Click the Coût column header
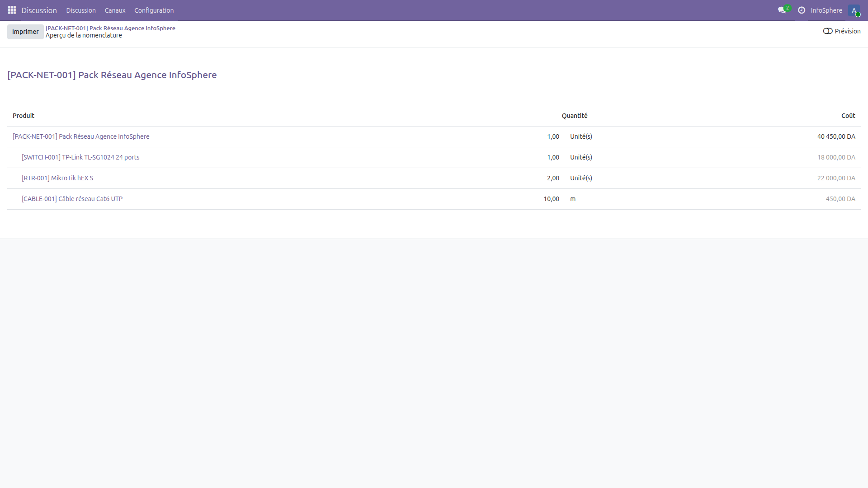Image resolution: width=868 pixels, height=488 pixels. click(848, 116)
